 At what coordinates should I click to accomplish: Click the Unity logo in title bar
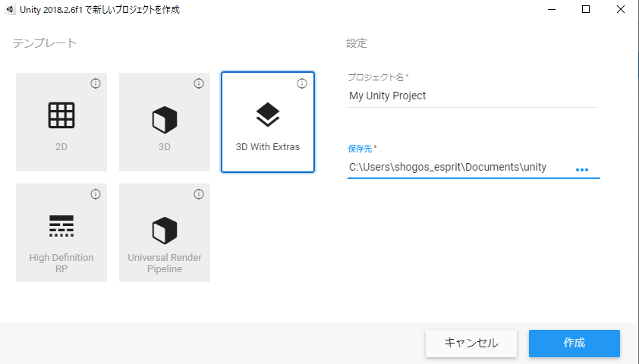[x=8, y=10]
